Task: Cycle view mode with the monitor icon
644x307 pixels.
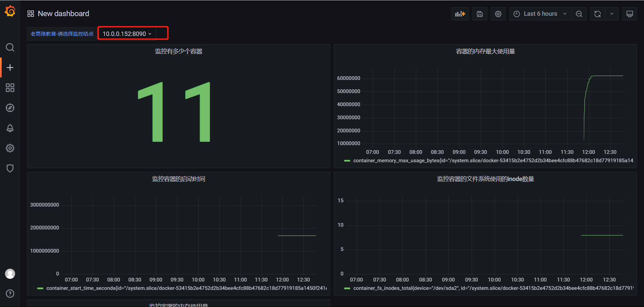Action: coord(630,14)
